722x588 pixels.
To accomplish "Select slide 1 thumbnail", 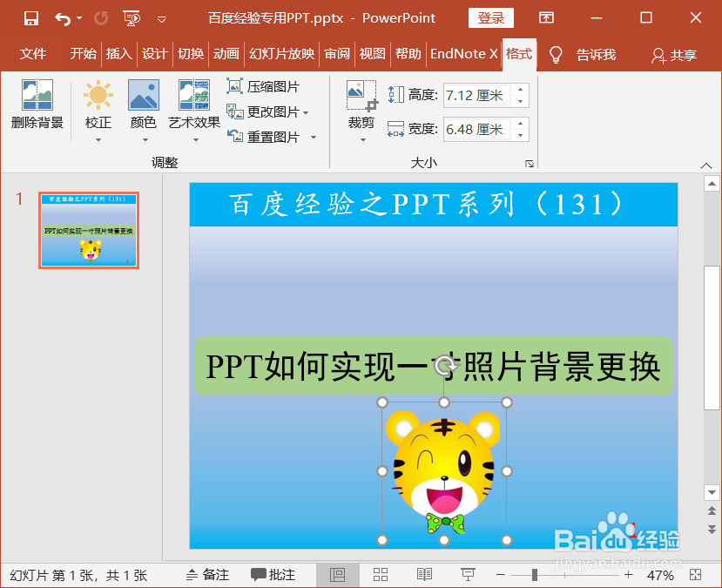I will coord(89,231).
